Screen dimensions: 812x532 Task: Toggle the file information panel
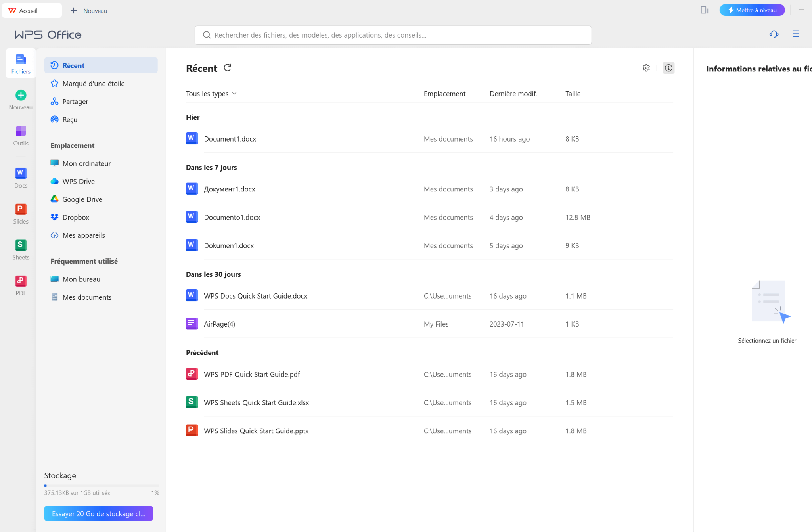(668, 68)
